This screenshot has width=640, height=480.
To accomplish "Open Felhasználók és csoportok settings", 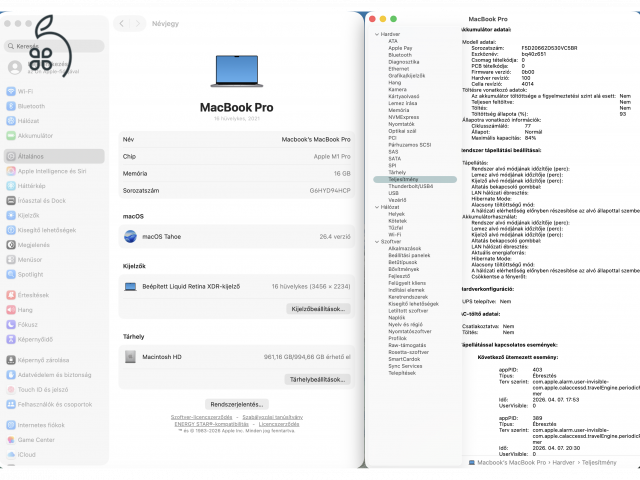I will (49, 404).
